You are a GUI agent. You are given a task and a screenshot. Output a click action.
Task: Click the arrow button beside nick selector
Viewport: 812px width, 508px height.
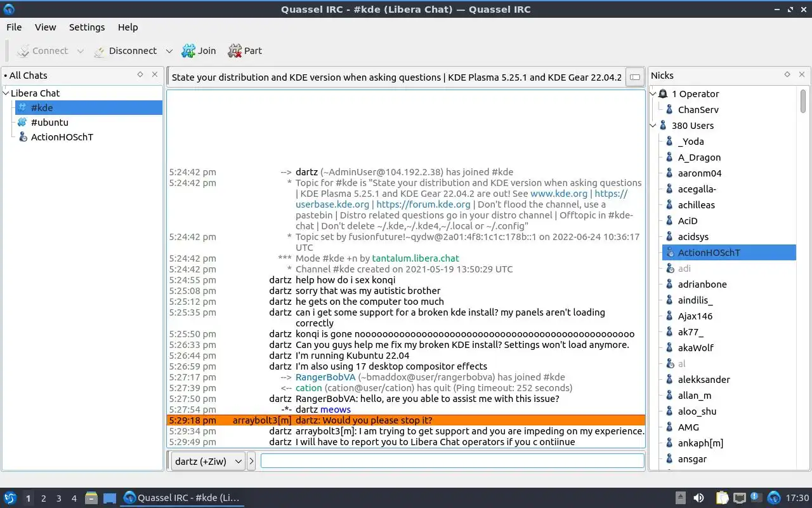[251, 462]
